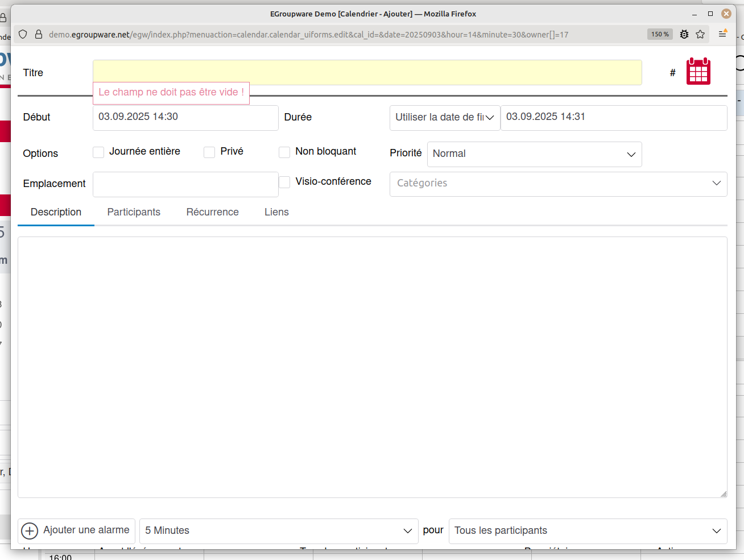744x560 pixels.
Task: Open the Priorité dropdown showing Normal
Action: coord(534,154)
